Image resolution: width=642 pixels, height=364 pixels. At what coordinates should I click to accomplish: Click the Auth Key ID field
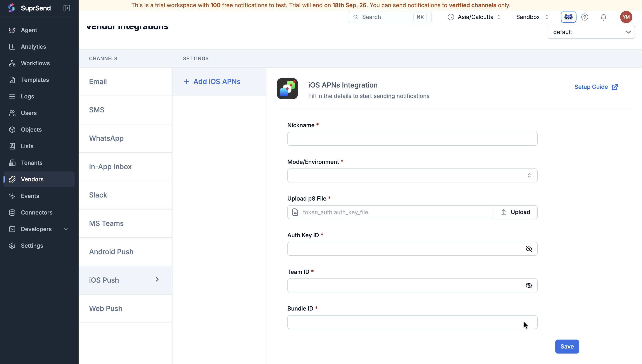[x=412, y=249]
